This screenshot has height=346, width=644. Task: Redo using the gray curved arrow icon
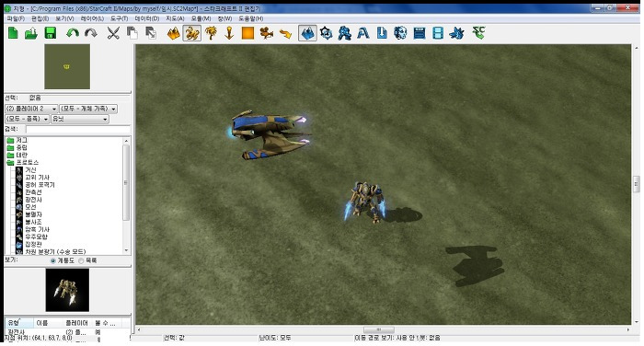(x=91, y=33)
